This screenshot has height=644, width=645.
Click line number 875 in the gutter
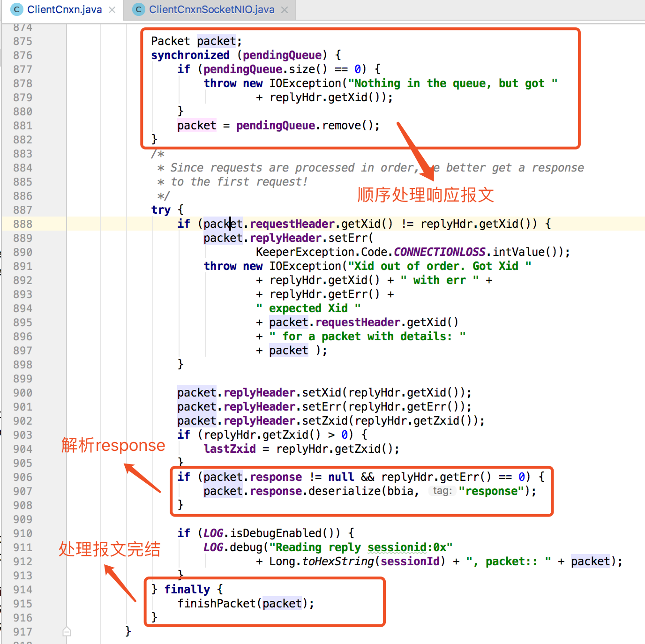click(x=22, y=41)
